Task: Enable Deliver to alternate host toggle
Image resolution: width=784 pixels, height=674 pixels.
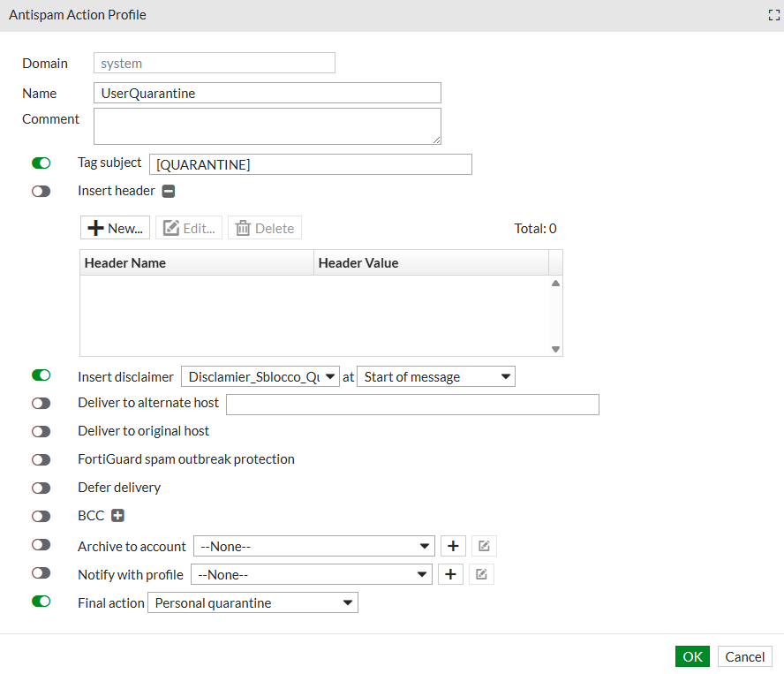Action: pos(41,404)
